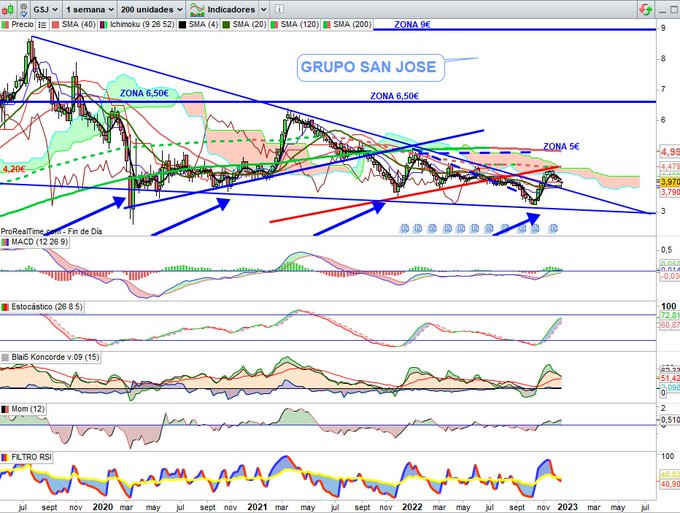Select the ZONA 9€ annotation
This screenshot has height=513, width=680.
tap(412, 25)
